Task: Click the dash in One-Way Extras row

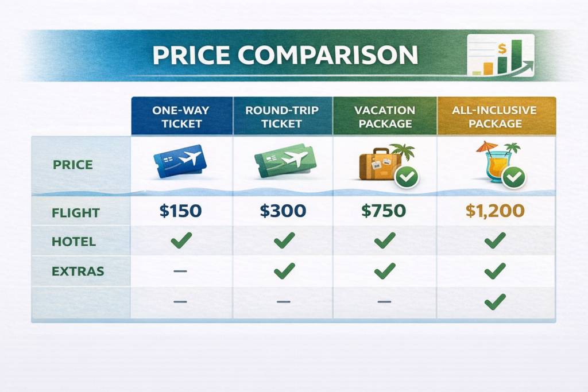Action: click(180, 271)
